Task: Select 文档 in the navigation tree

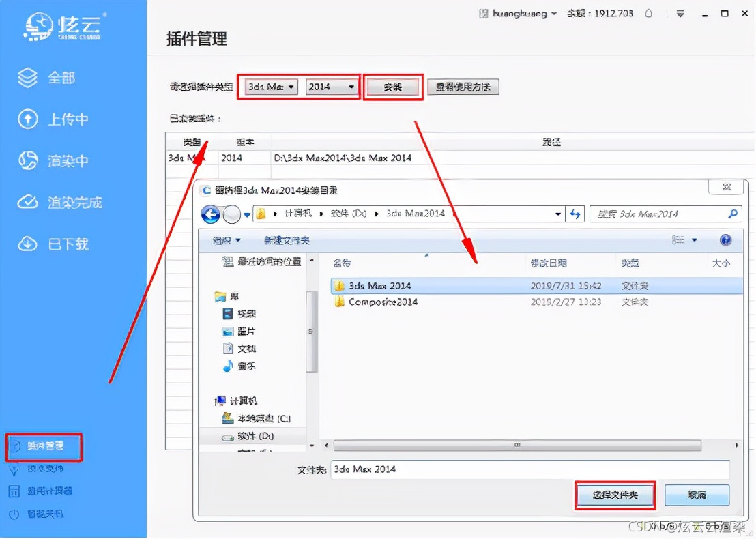Action: point(239,349)
